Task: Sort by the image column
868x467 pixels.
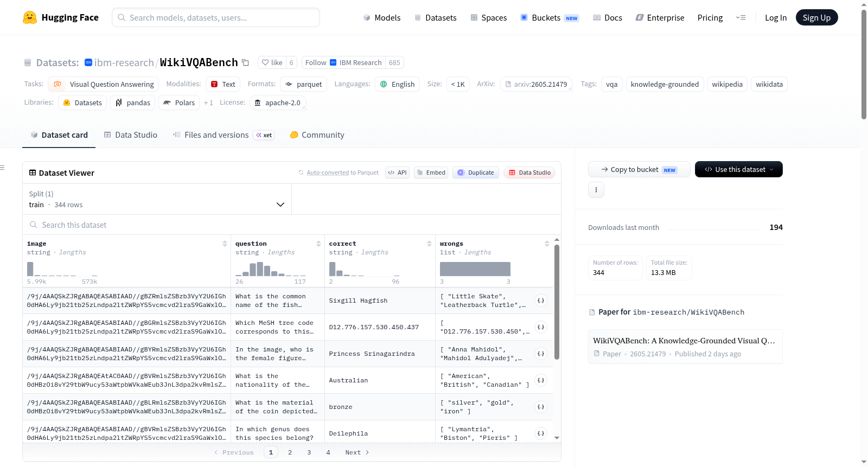Action: 225,244
